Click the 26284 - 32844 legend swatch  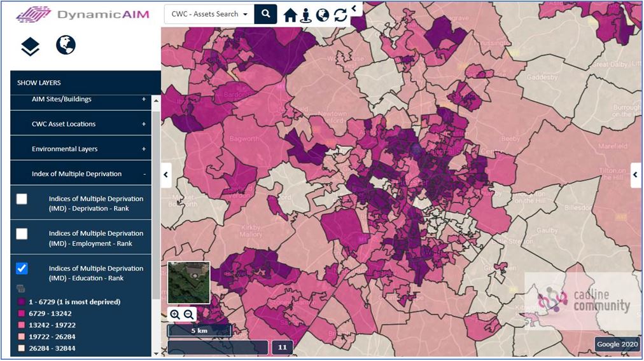coord(22,348)
